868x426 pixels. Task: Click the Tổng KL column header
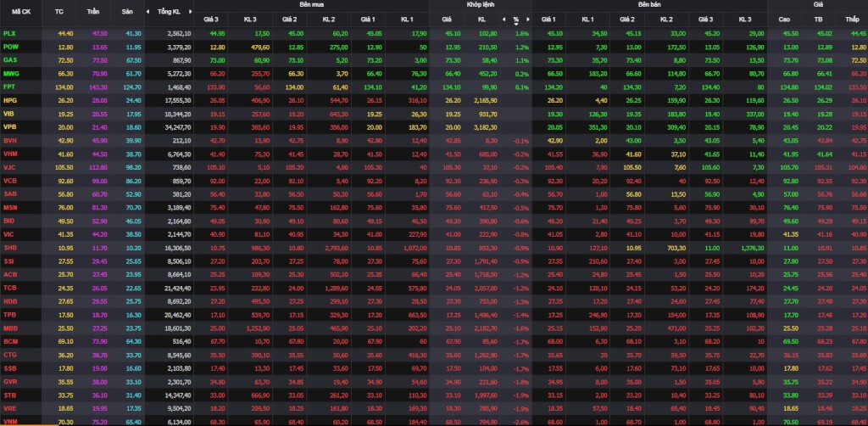coord(169,12)
